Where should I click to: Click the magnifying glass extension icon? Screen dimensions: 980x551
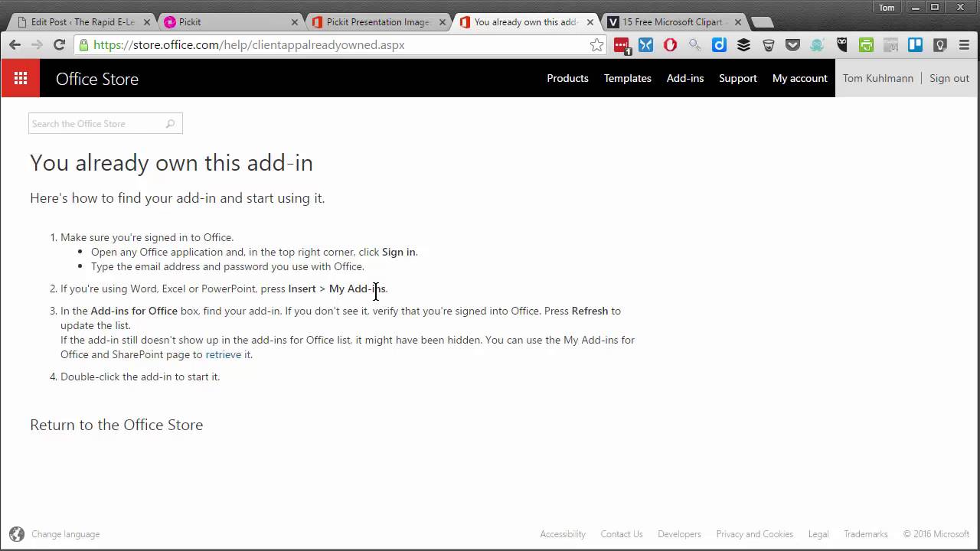pyautogui.click(x=694, y=45)
